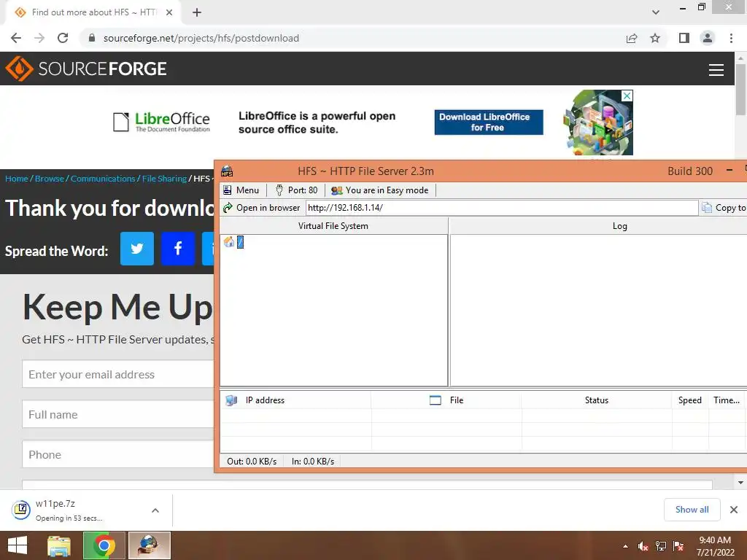Open the File Sharing breadcrumb link
Image resolution: width=747 pixels, height=560 pixels.
164,179
